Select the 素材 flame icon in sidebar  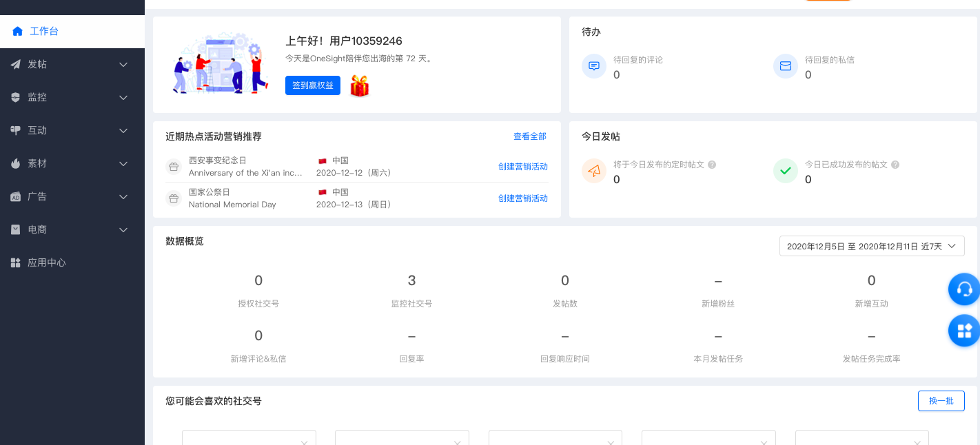tap(15, 163)
